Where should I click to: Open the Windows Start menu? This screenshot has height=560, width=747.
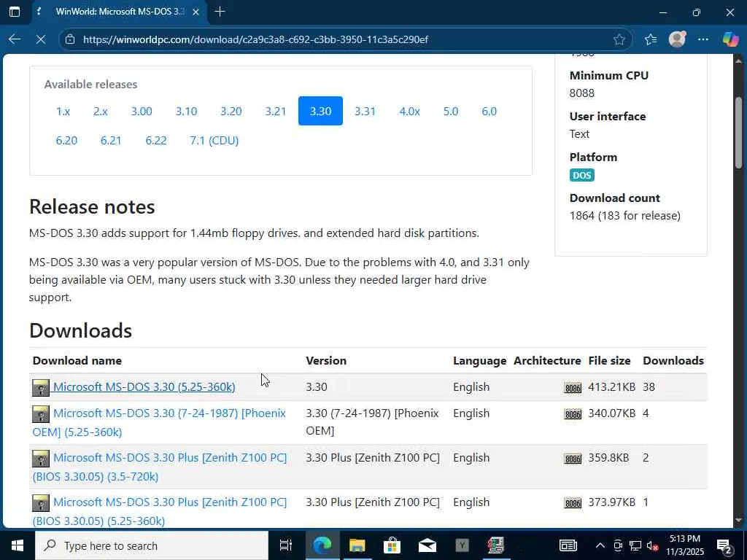tap(18, 545)
